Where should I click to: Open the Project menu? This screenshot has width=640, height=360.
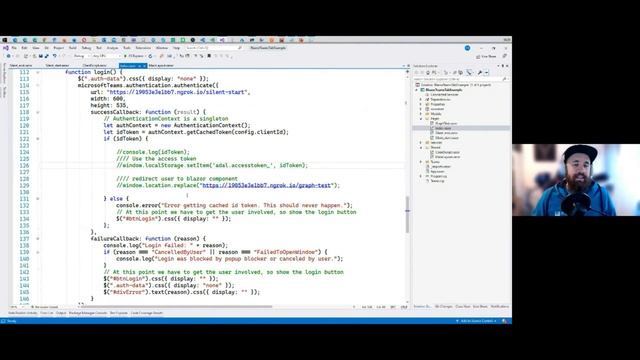point(58,48)
